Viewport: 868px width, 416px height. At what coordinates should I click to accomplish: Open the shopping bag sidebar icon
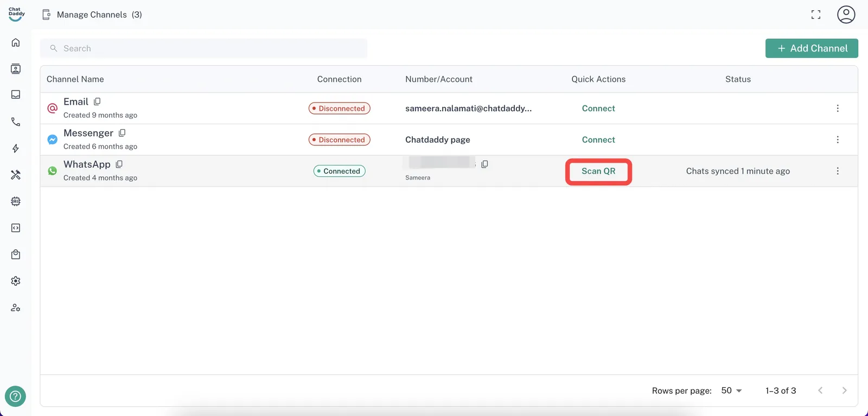[16, 254]
